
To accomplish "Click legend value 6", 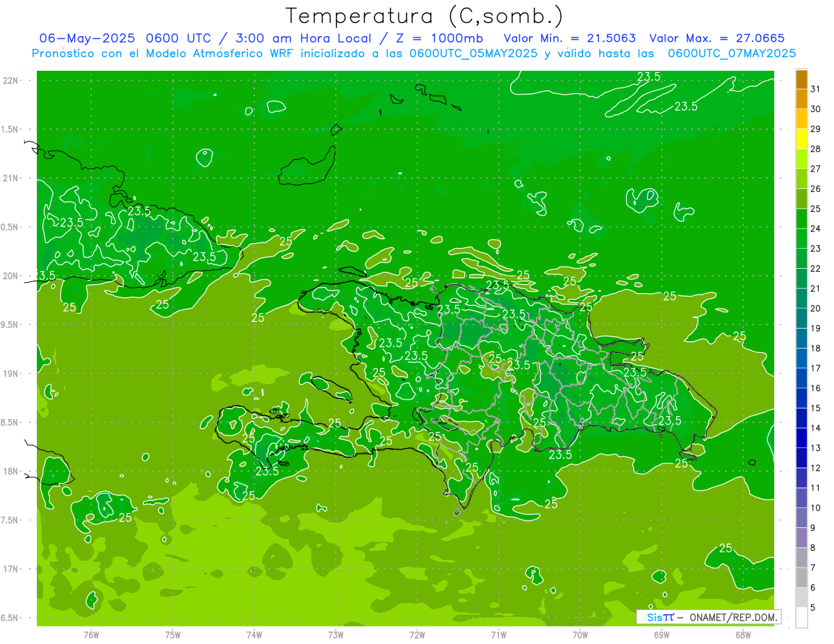I will 812,588.
